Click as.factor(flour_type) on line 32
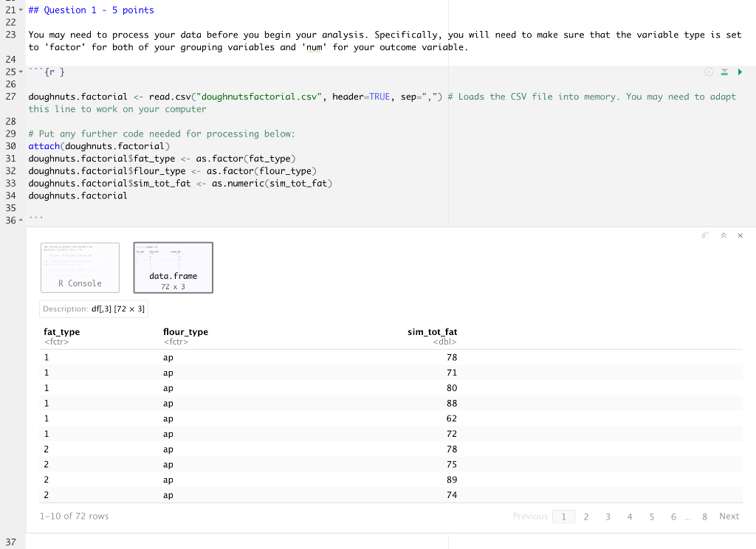Screen dimensions: 756x549 pos(261,171)
